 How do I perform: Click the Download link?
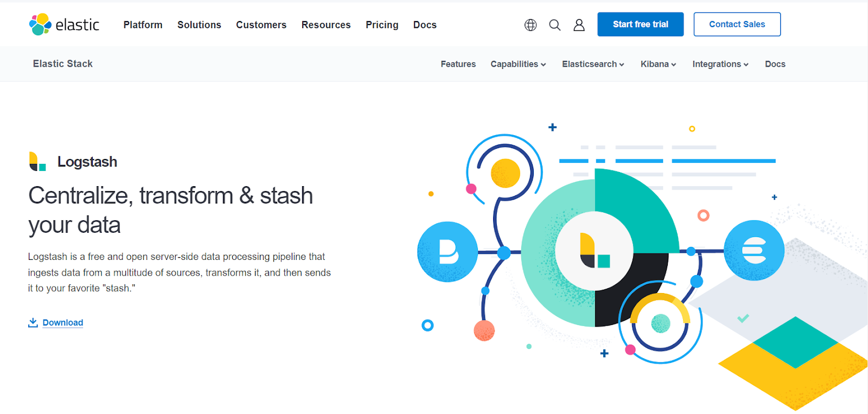coord(63,322)
